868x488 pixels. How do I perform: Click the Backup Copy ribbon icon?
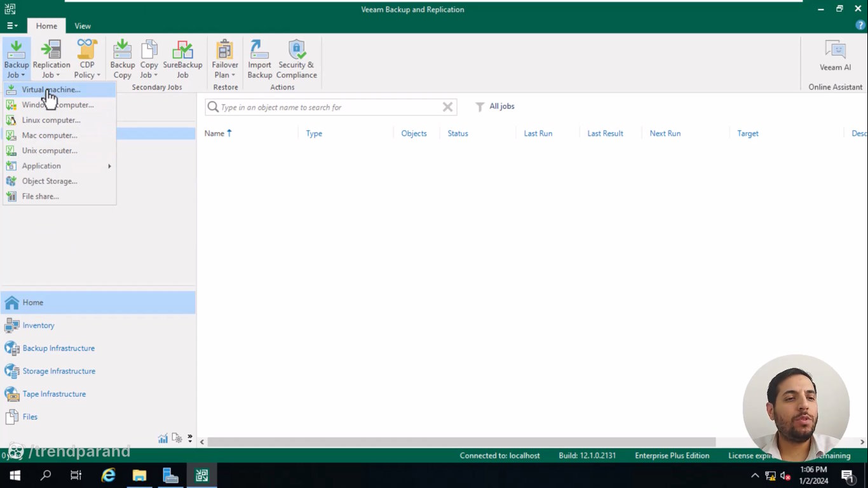coord(122,59)
